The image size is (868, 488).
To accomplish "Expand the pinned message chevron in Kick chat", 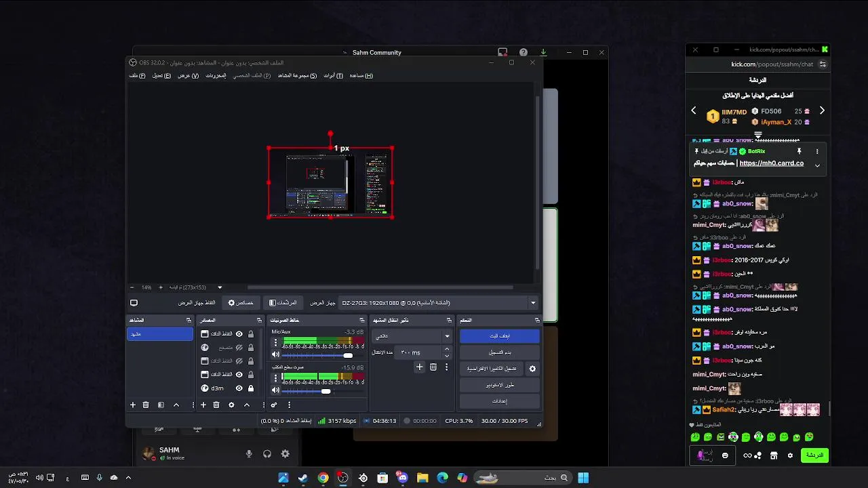I will (x=817, y=165).
